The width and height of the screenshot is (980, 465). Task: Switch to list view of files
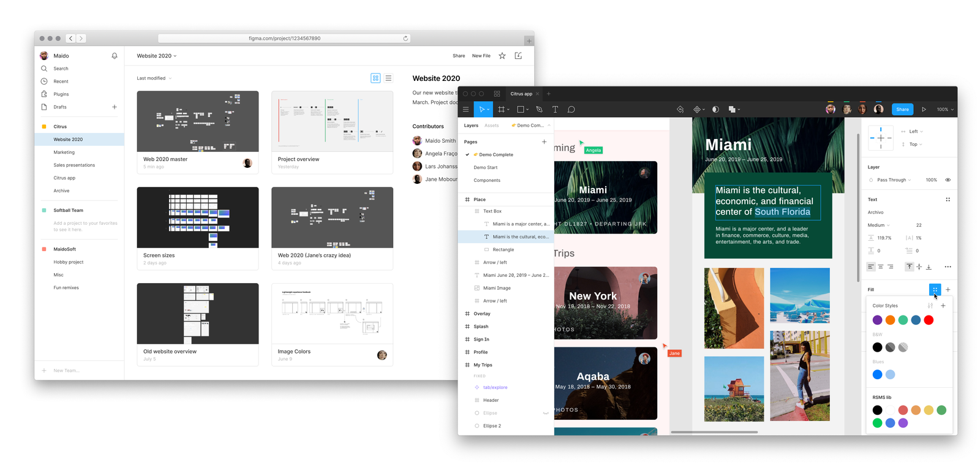[x=388, y=78]
